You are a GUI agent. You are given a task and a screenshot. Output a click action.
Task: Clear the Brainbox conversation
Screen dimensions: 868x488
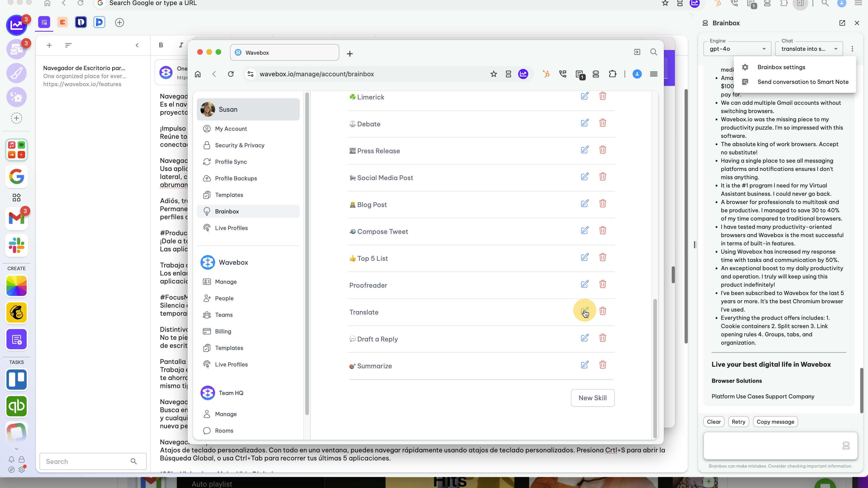tap(714, 422)
